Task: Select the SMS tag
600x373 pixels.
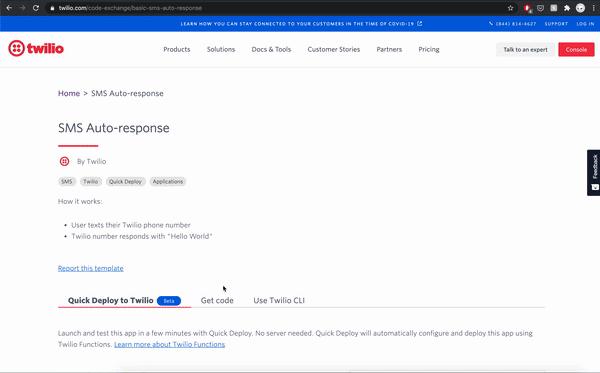Action: point(67,182)
